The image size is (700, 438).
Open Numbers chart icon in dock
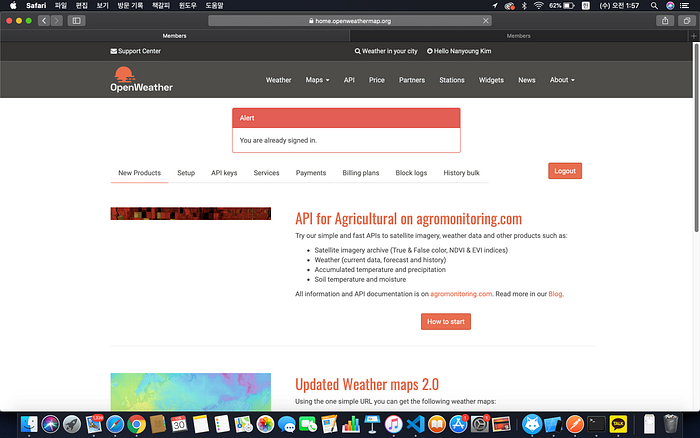coord(351,424)
